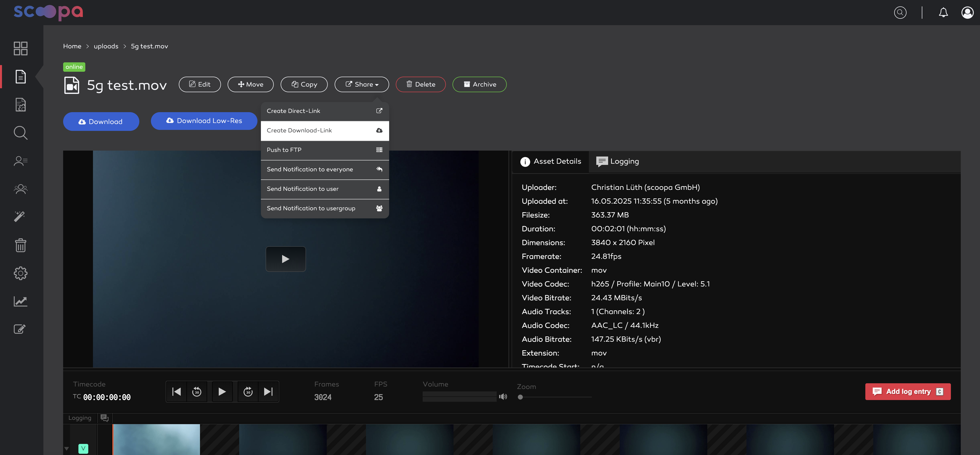Viewport: 980px width, 455px height.
Task: Open the settings gear in sidebar
Action: point(20,273)
